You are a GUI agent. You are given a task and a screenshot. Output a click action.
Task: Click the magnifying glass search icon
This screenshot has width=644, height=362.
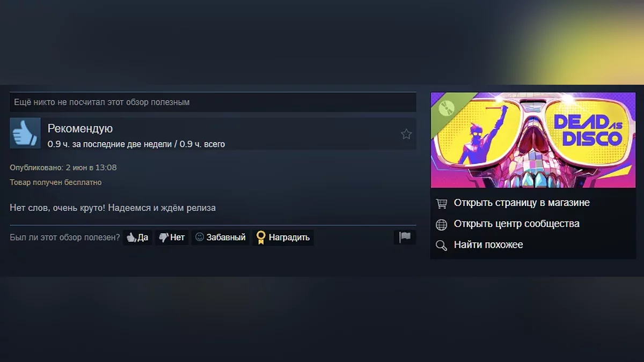tap(441, 246)
